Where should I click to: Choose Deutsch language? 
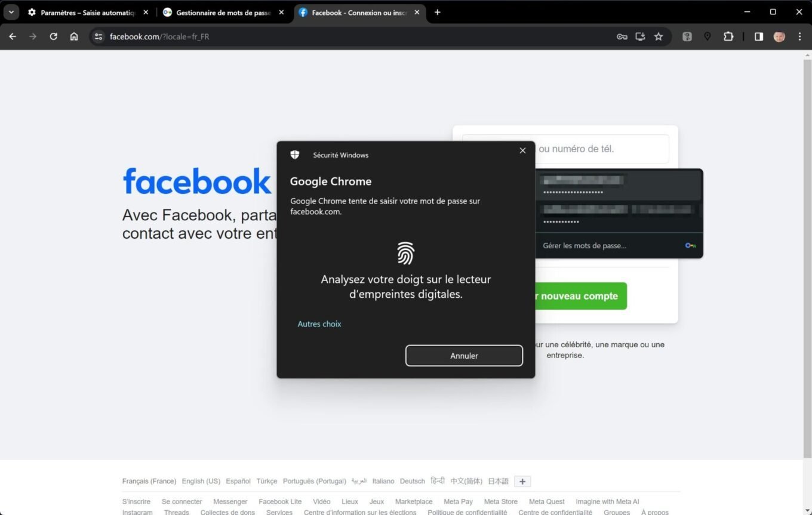pos(413,481)
